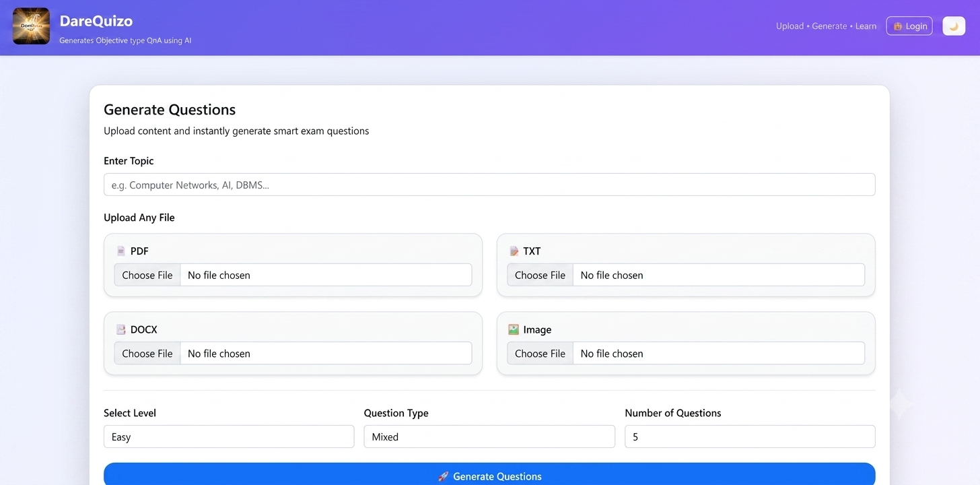Click the PDF document icon
Screen dimensions: 980x485
(121, 251)
